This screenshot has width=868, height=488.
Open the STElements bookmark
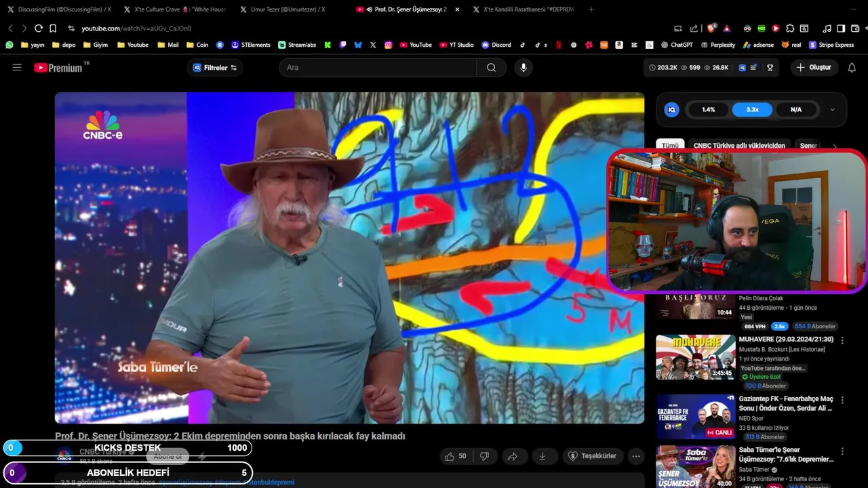[x=251, y=45]
